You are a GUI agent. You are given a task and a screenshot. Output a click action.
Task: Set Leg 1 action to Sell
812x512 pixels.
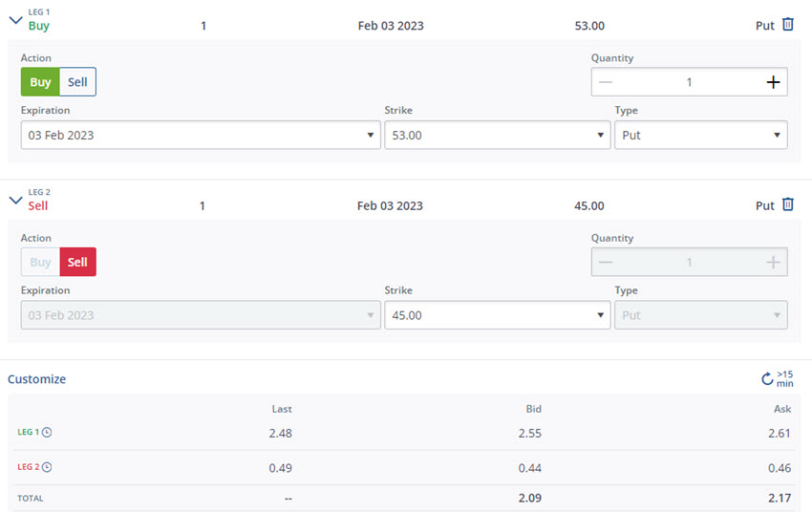pos(77,82)
